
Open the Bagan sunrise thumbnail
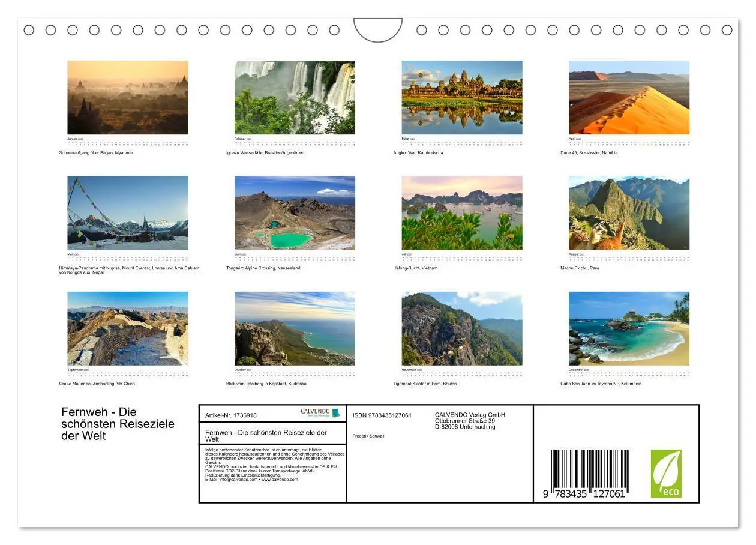[x=128, y=98]
